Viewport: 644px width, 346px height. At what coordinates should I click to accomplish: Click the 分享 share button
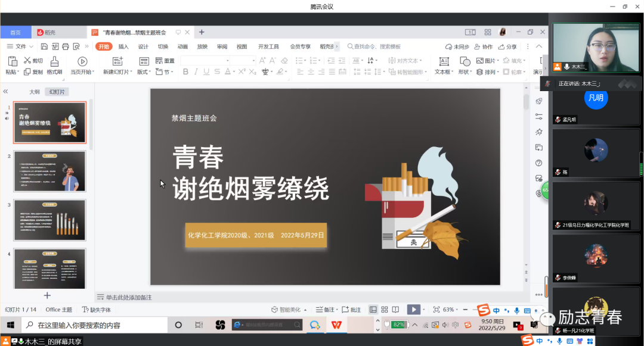point(507,46)
